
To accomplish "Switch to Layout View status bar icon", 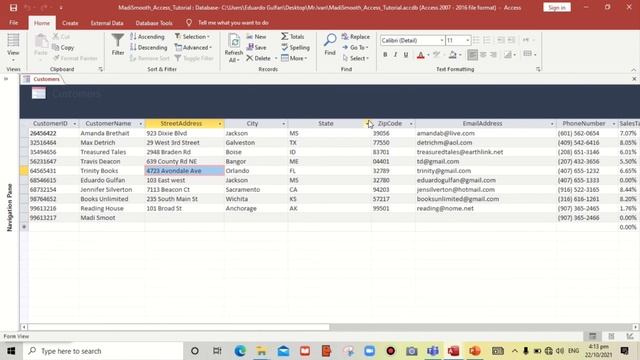I will tap(611, 336).
